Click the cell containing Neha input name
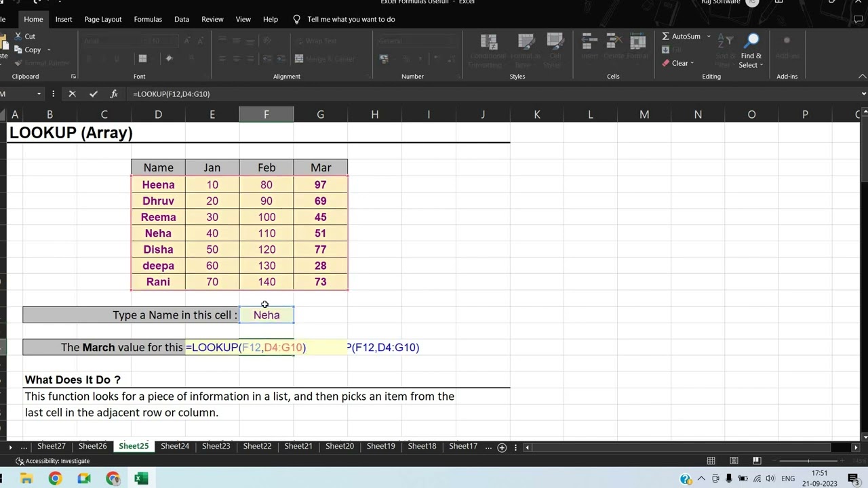Screen dimensions: 868x488 point(267,314)
